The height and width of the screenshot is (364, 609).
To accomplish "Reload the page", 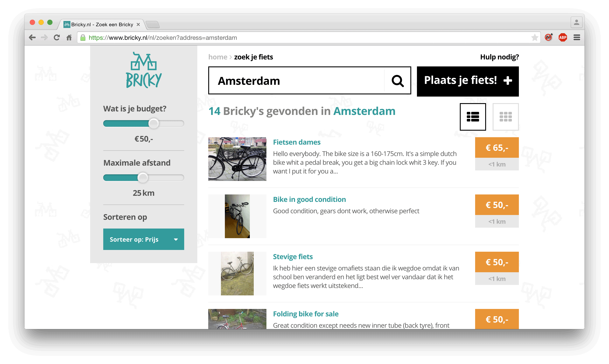I will tap(57, 38).
